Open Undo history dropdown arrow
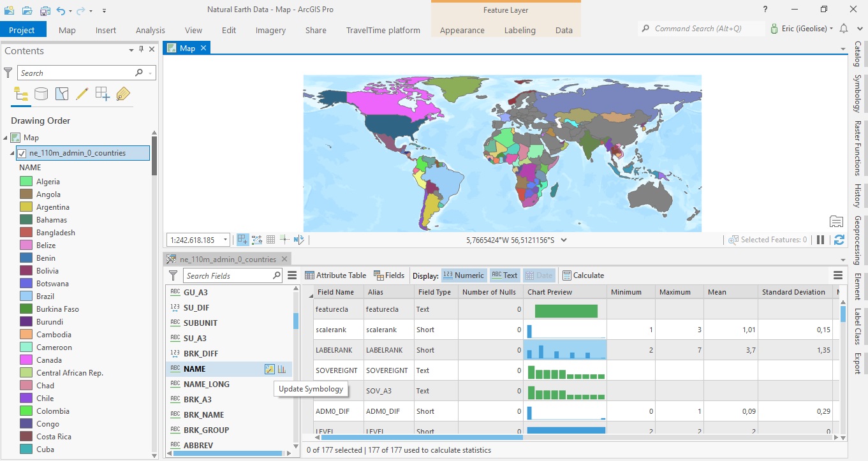Viewport: 868px width, 461px height. point(70,11)
